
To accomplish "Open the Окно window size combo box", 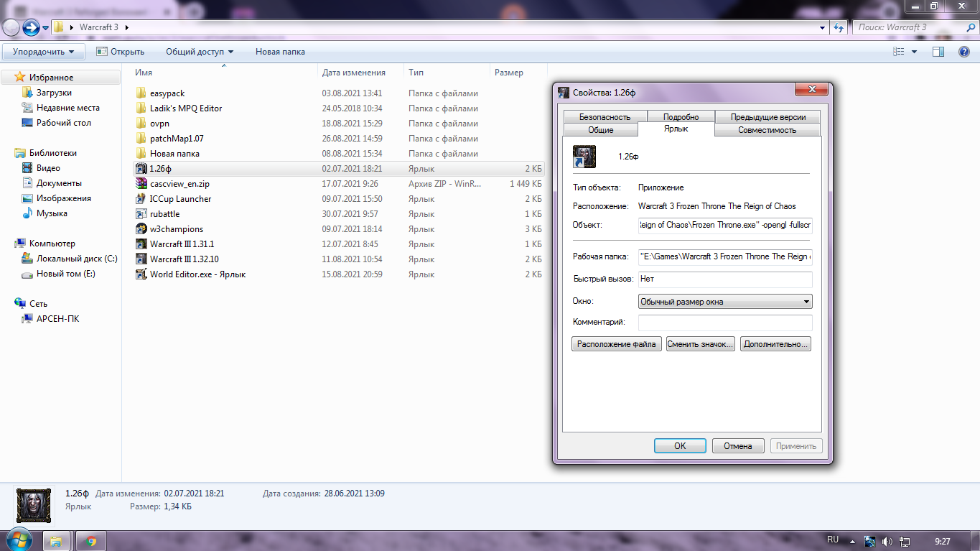I will click(x=725, y=302).
